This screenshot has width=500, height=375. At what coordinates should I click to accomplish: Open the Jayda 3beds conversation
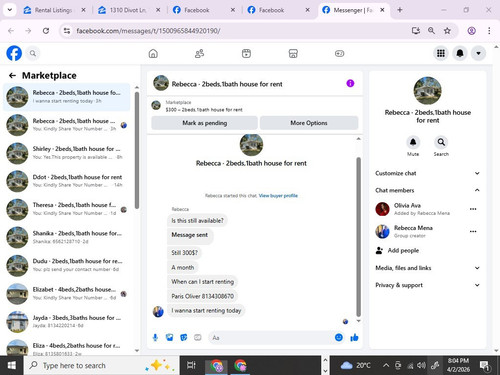tap(67, 322)
